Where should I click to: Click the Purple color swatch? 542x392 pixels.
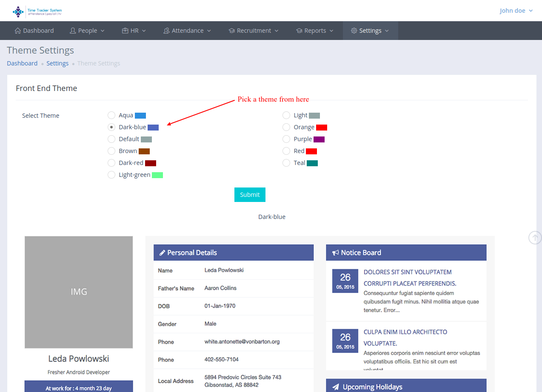pyautogui.click(x=319, y=139)
